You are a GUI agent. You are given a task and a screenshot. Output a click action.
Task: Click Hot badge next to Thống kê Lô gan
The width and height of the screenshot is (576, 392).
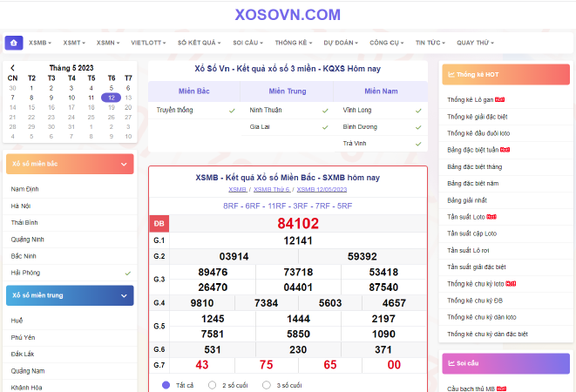click(x=499, y=99)
